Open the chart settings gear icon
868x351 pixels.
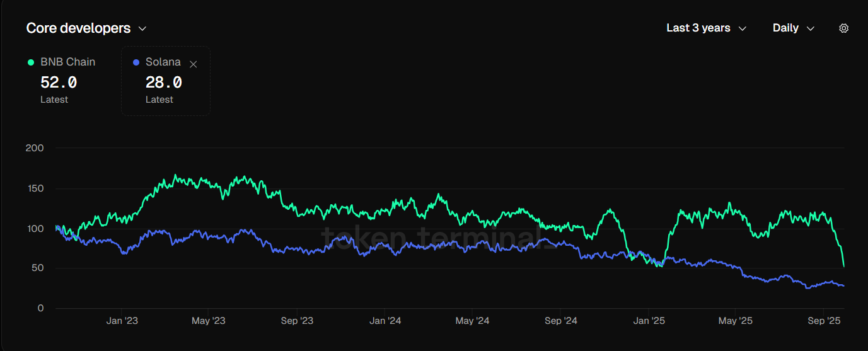844,28
